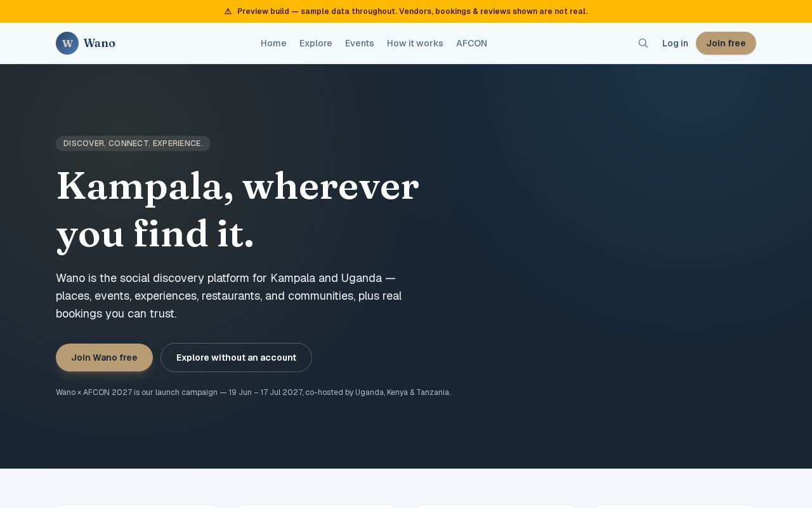This screenshot has height=508, width=812.
Task: Click the preview build notice text
Action: 412,11
